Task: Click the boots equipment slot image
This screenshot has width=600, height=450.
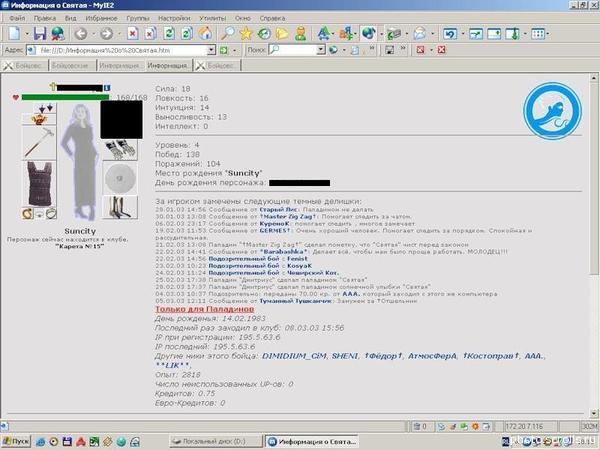Action: [x=123, y=207]
